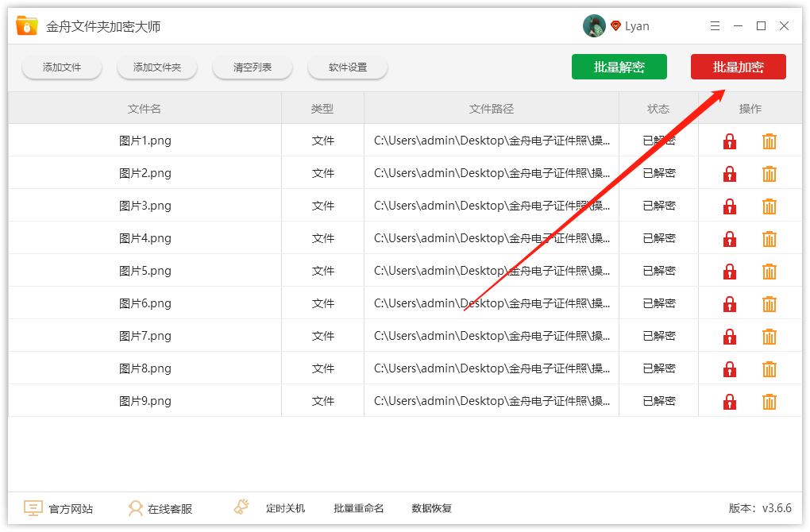This screenshot has width=810, height=532.
Task: Open 软件设置 settings
Action: (x=347, y=67)
